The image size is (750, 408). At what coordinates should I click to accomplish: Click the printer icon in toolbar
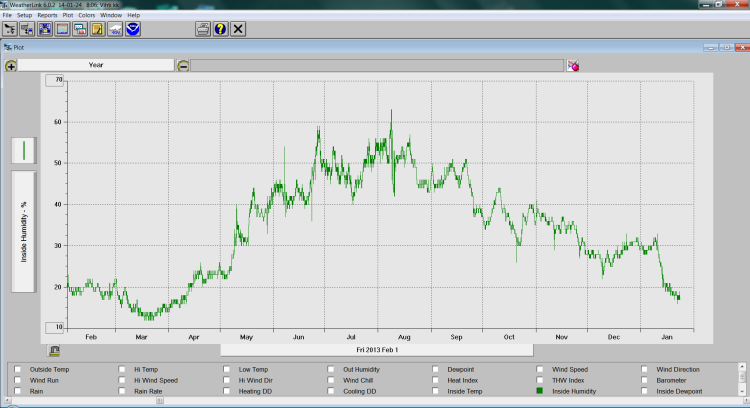click(x=203, y=29)
